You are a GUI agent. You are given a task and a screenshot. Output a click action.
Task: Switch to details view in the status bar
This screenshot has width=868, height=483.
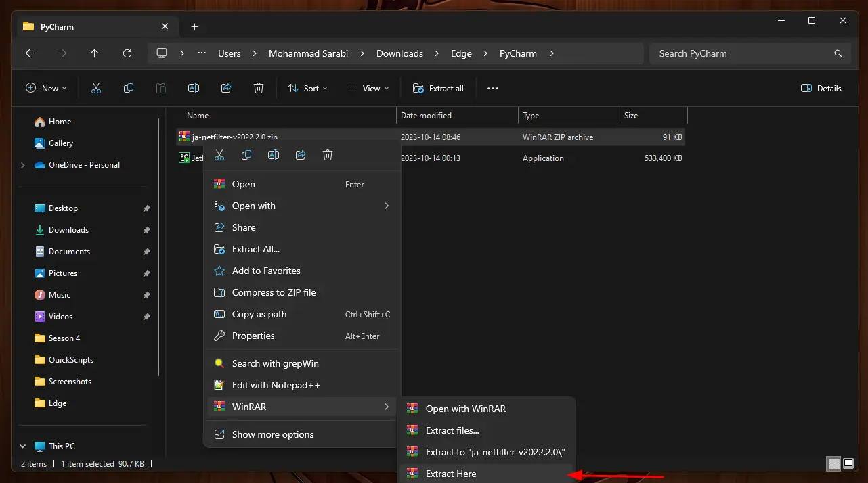833,463
